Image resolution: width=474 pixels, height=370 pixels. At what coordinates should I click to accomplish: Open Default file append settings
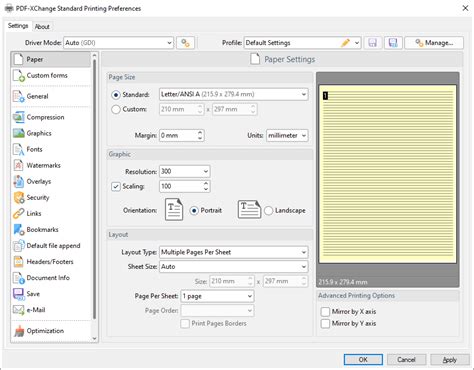pos(51,246)
